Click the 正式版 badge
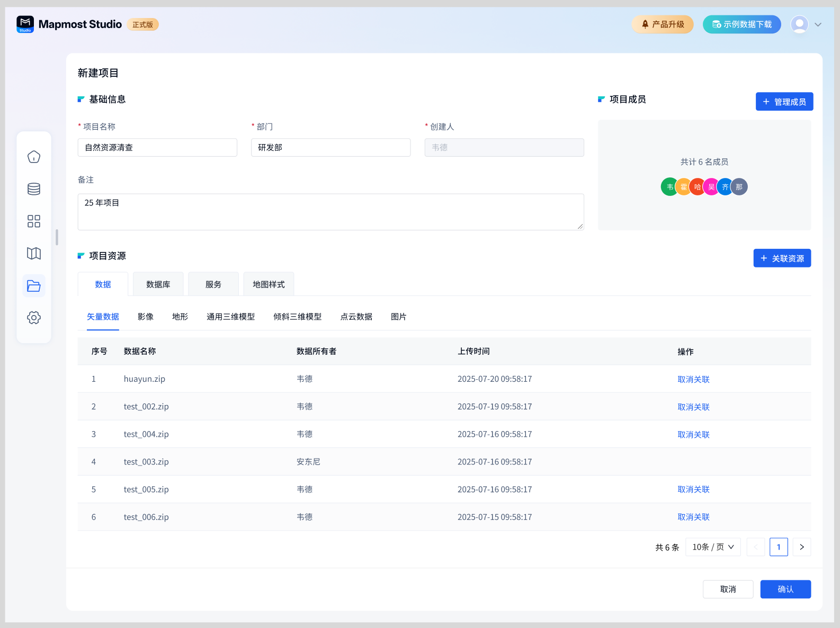The width and height of the screenshot is (840, 628). pos(142,24)
